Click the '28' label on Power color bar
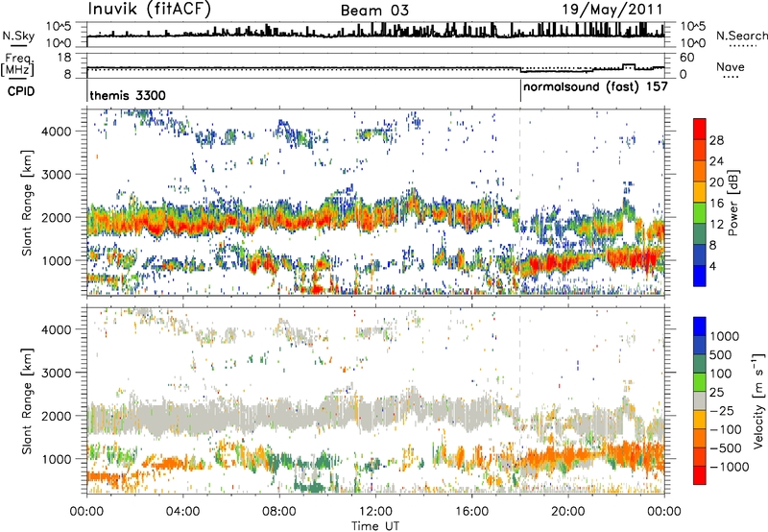 [716, 140]
